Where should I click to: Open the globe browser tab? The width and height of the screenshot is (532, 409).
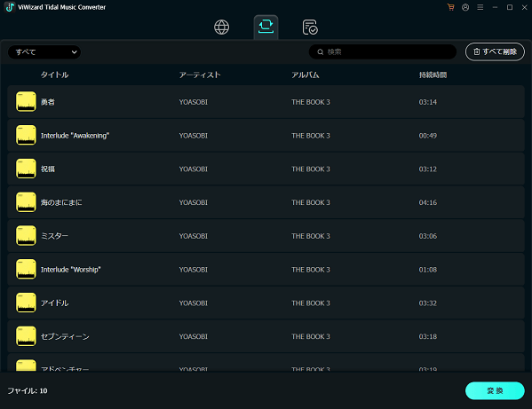(x=221, y=28)
